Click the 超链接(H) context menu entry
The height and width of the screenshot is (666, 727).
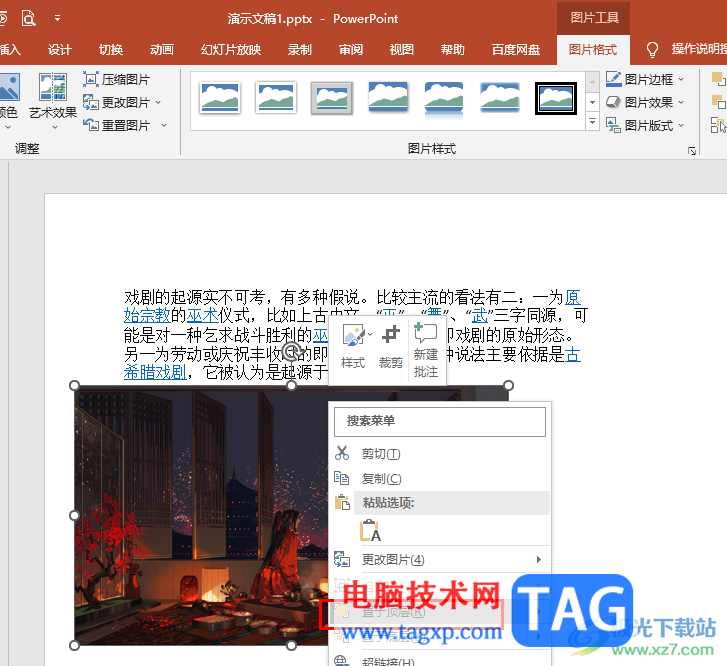click(440, 661)
